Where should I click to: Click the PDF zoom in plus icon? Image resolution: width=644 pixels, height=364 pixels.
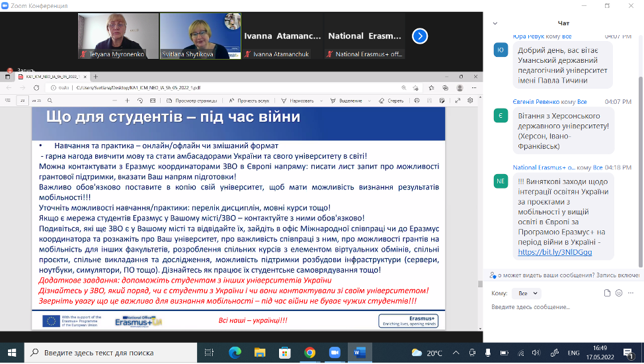(128, 101)
